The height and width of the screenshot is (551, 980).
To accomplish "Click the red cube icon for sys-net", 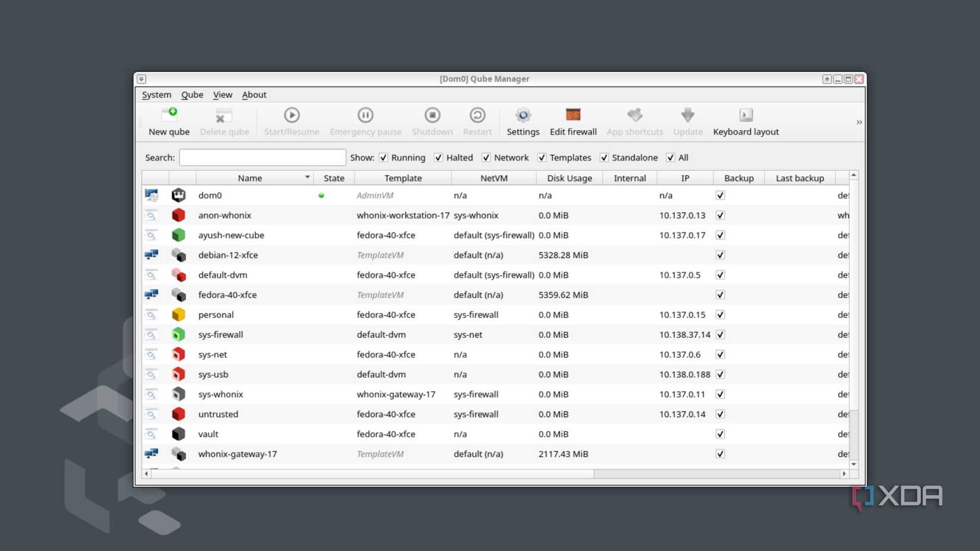I will (178, 354).
